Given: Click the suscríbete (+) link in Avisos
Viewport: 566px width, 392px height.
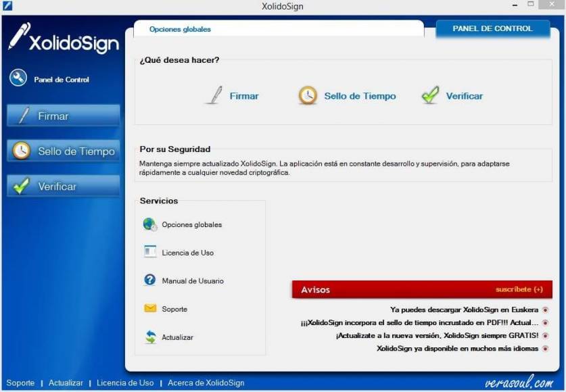Looking at the screenshot, I should pos(519,289).
